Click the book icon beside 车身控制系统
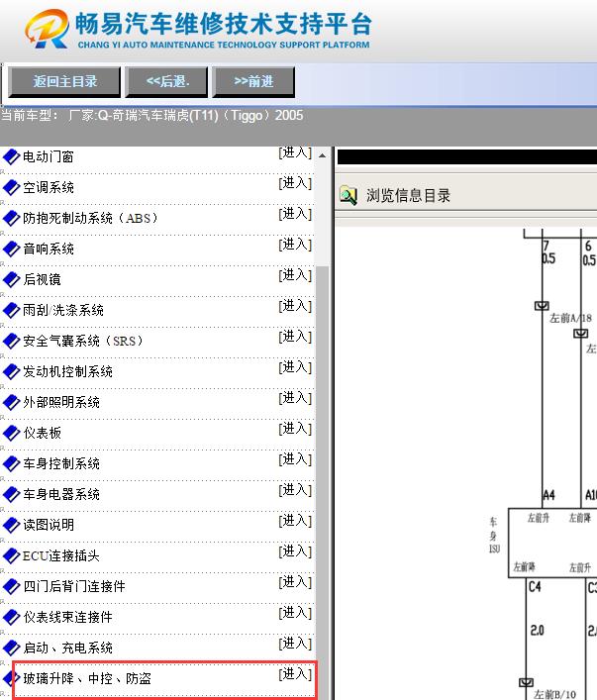This screenshot has width=597, height=700. tap(11, 463)
